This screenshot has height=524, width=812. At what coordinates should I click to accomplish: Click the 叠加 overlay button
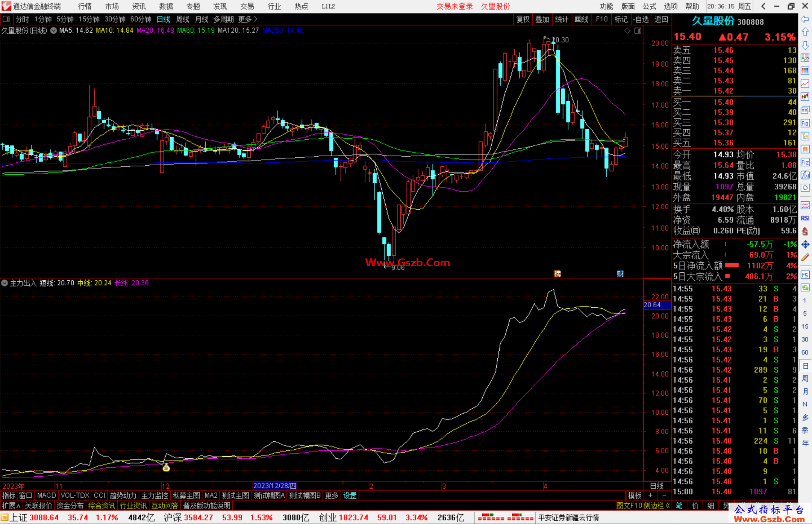[x=542, y=19]
